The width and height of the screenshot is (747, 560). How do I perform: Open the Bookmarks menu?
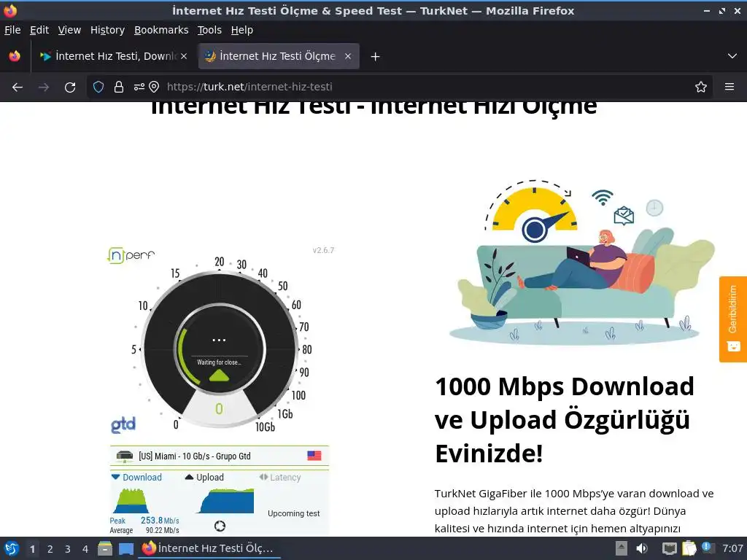coord(161,30)
